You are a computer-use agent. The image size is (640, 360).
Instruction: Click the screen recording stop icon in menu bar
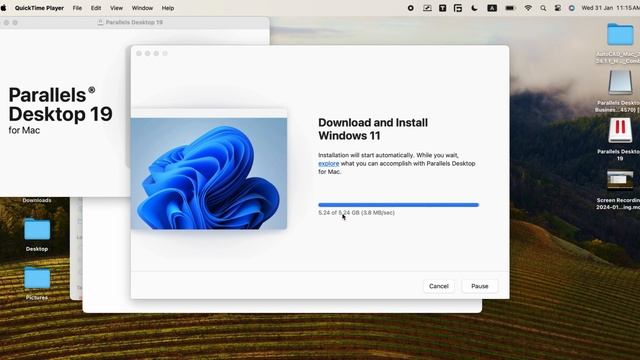(411, 8)
